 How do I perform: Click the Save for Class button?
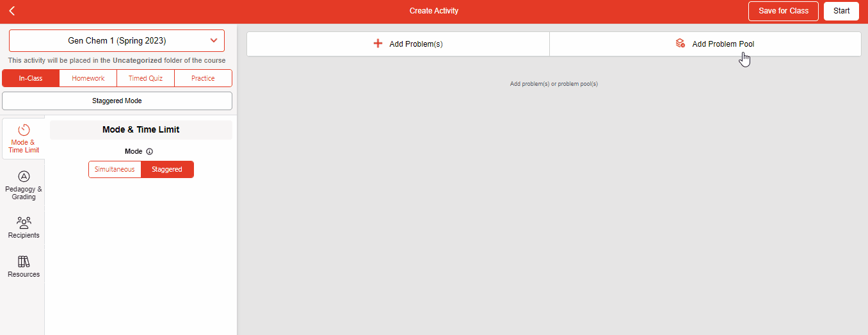783,11
